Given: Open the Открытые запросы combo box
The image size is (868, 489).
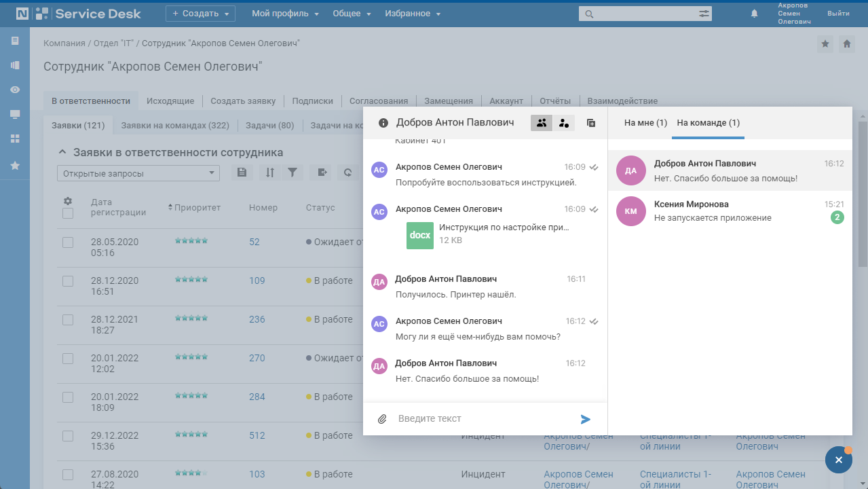Looking at the screenshot, I should [138, 173].
